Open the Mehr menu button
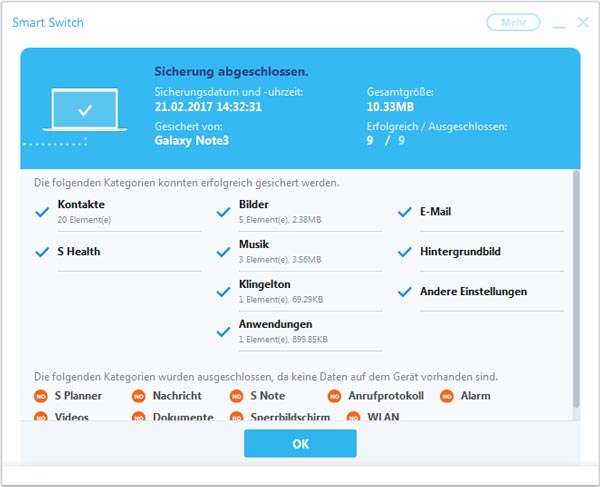The height and width of the screenshot is (487, 600). [513, 22]
